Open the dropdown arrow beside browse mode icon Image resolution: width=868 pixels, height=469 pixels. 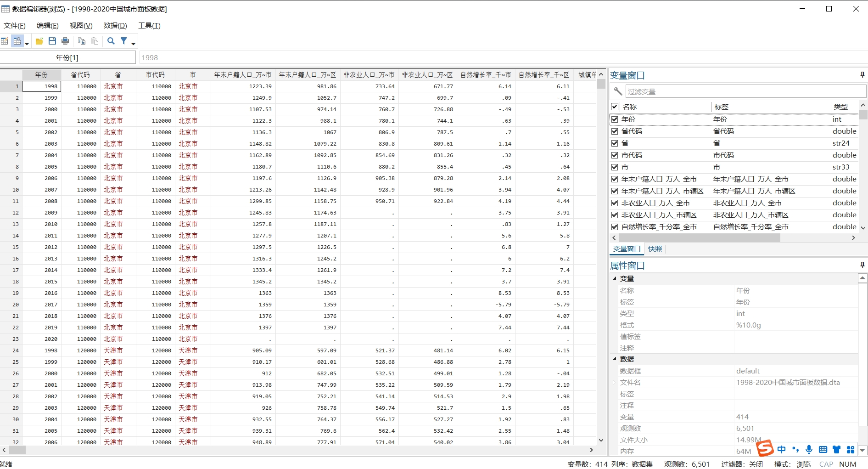click(x=27, y=44)
